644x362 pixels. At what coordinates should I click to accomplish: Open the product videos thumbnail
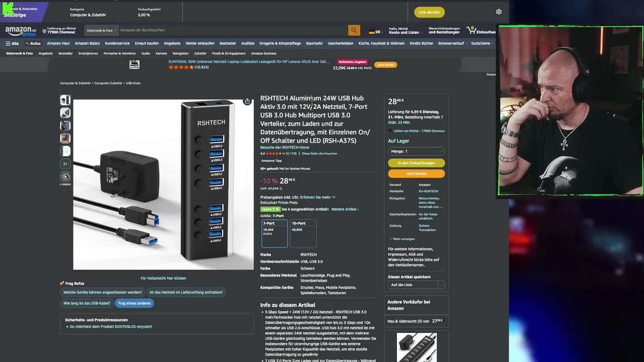click(65, 176)
